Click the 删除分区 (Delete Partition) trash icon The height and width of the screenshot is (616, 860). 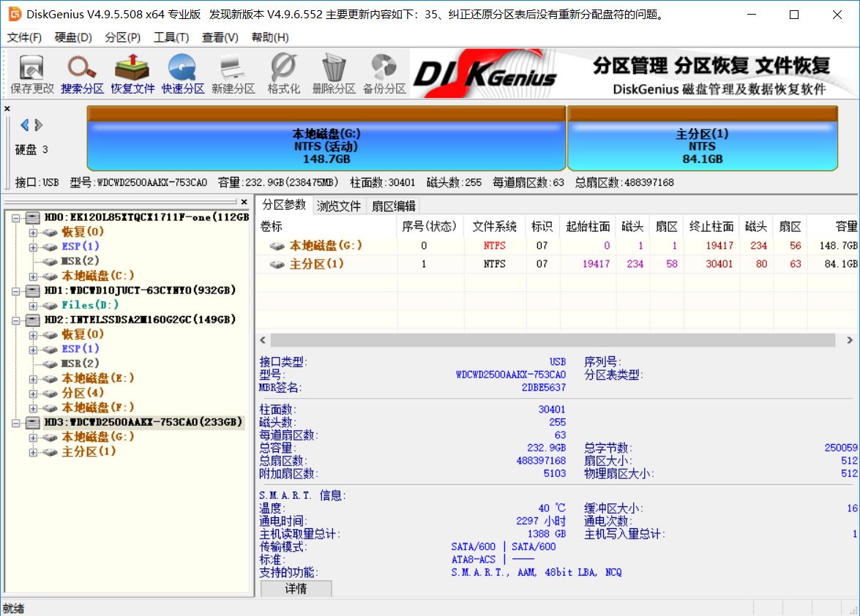click(334, 74)
